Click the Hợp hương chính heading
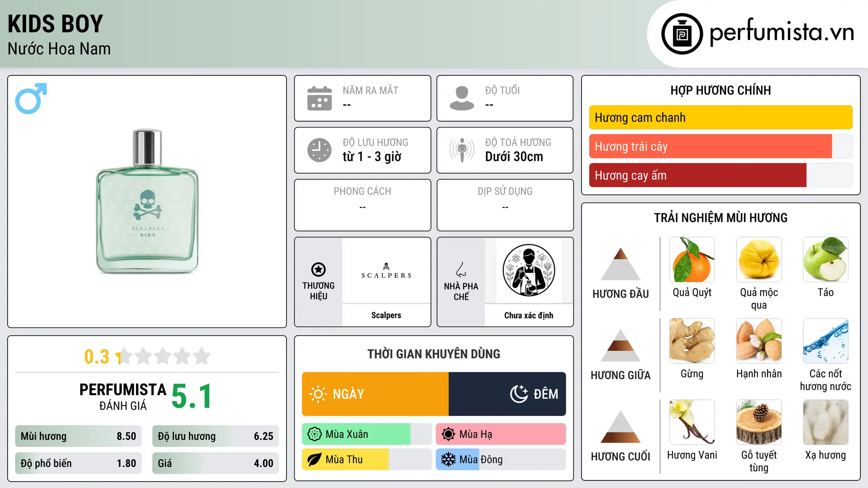Image resolution: width=868 pixels, height=488 pixels. tap(721, 90)
